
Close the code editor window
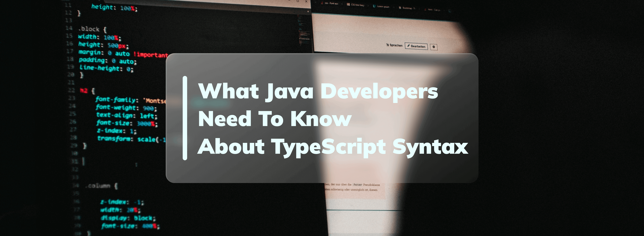pos(306,2)
